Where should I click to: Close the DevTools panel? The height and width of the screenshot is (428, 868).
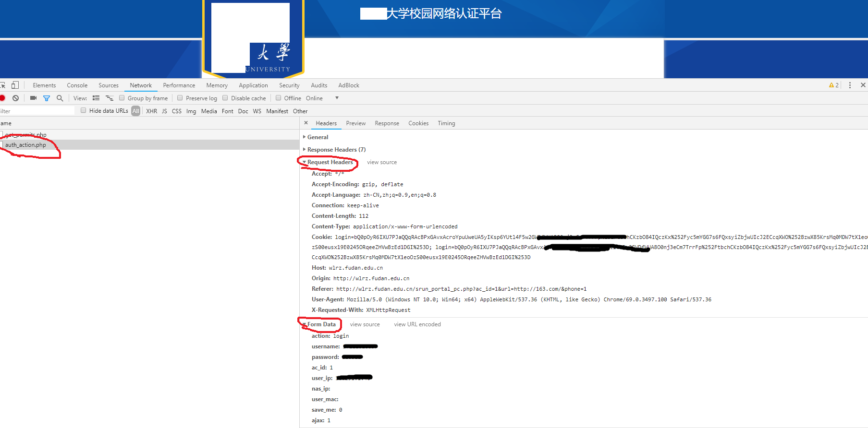[x=863, y=85]
